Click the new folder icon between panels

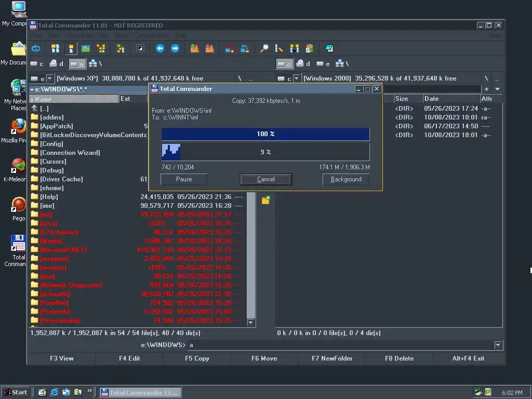[x=265, y=200]
